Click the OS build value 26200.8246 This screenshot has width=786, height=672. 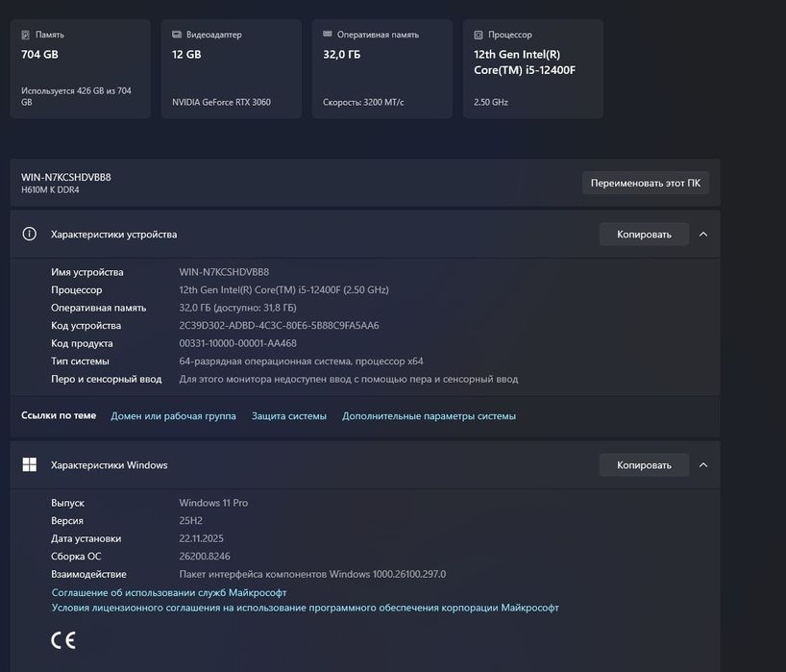(x=205, y=557)
